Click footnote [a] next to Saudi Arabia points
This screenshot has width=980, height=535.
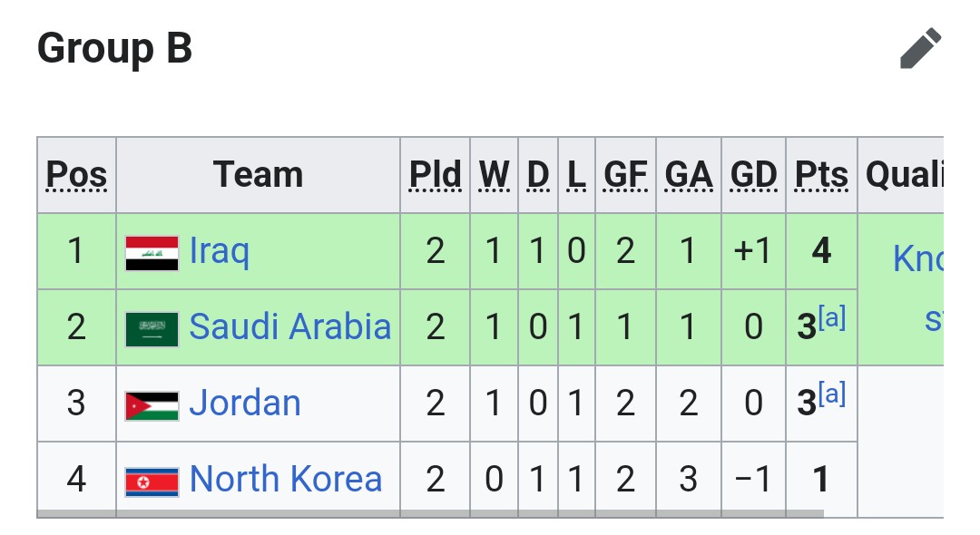click(x=832, y=317)
